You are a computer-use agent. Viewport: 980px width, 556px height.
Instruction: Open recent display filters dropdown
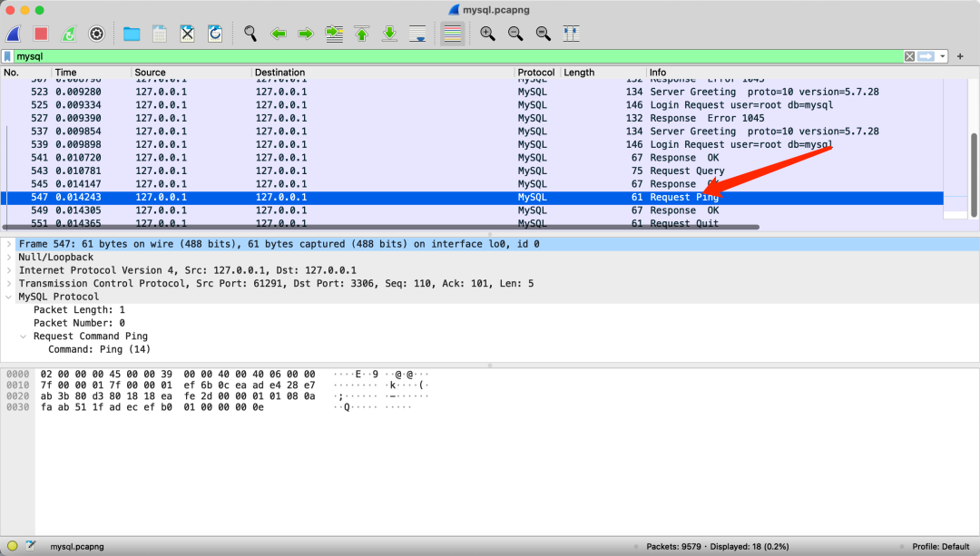point(942,56)
